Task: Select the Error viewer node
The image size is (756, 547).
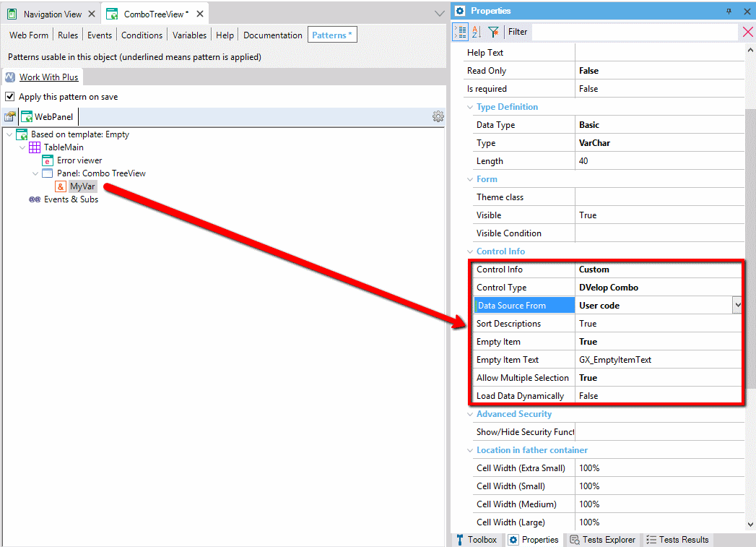Action: (x=79, y=160)
